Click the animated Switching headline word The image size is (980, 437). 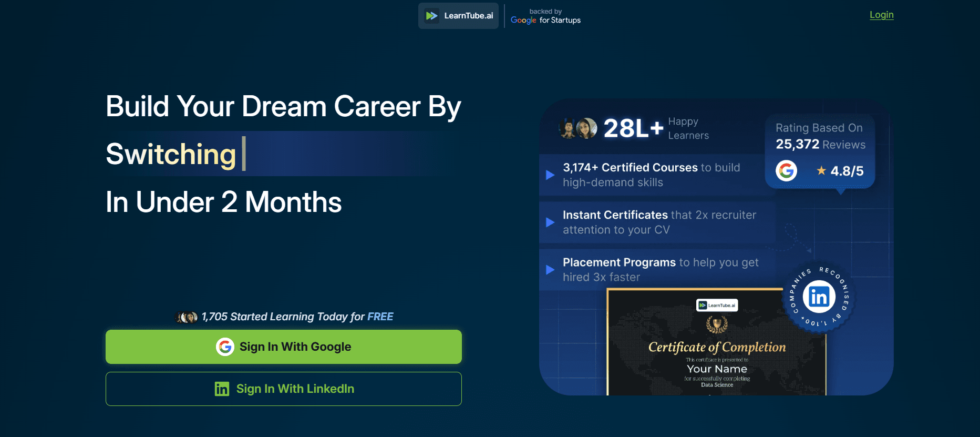171,154
